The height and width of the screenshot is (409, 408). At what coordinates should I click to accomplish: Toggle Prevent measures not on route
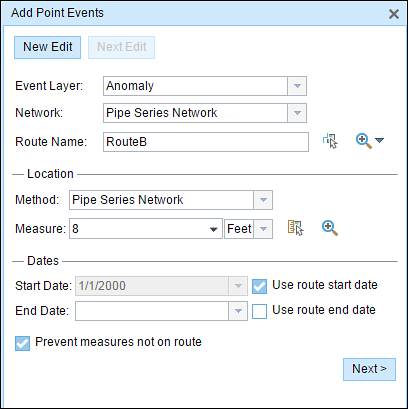[x=22, y=343]
